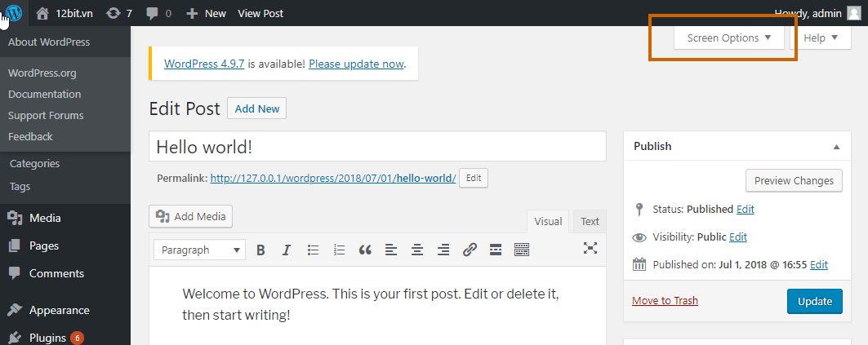Align text left

click(x=391, y=250)
